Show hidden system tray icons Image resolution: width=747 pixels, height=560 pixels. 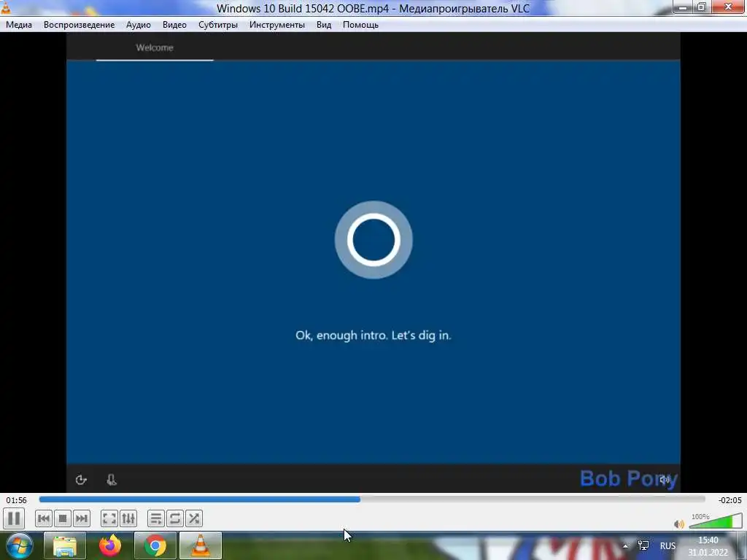point(625,546)
